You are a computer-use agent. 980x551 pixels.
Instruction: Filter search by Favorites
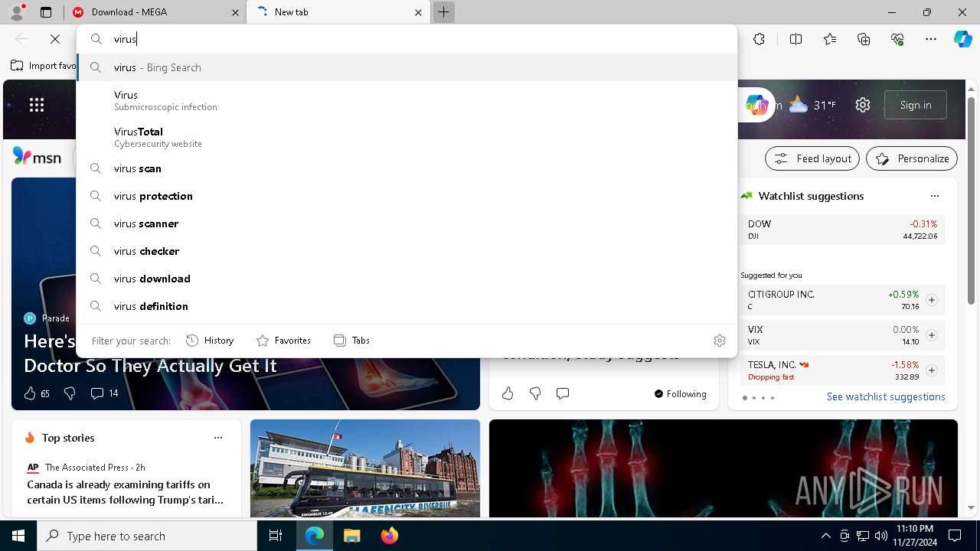pos(283,341)
